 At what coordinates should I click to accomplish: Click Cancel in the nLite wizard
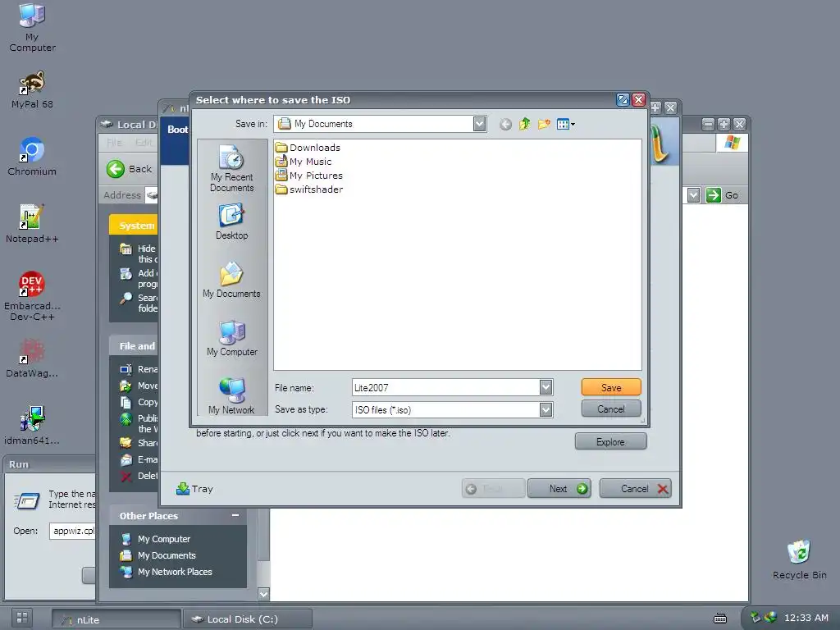tap(636, 489)
